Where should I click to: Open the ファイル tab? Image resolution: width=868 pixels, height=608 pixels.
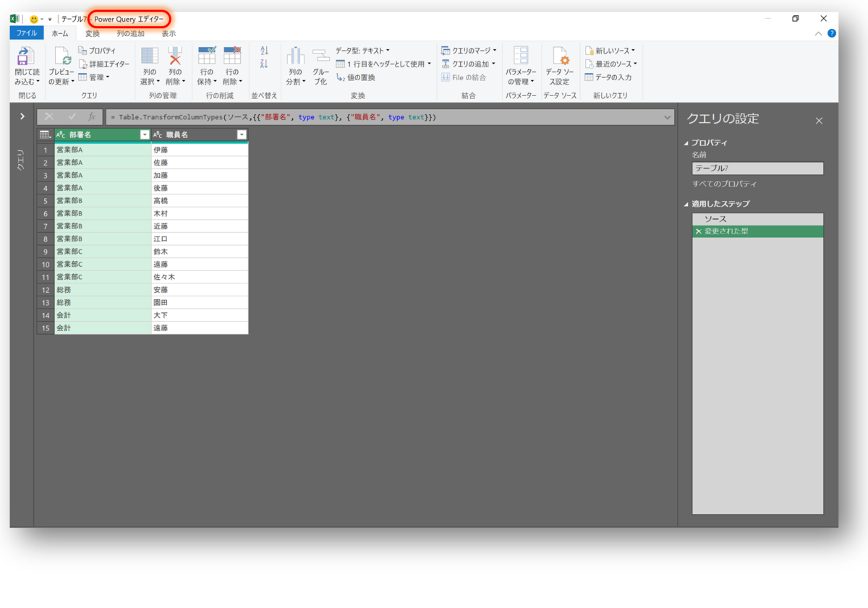tap(27, 33)
